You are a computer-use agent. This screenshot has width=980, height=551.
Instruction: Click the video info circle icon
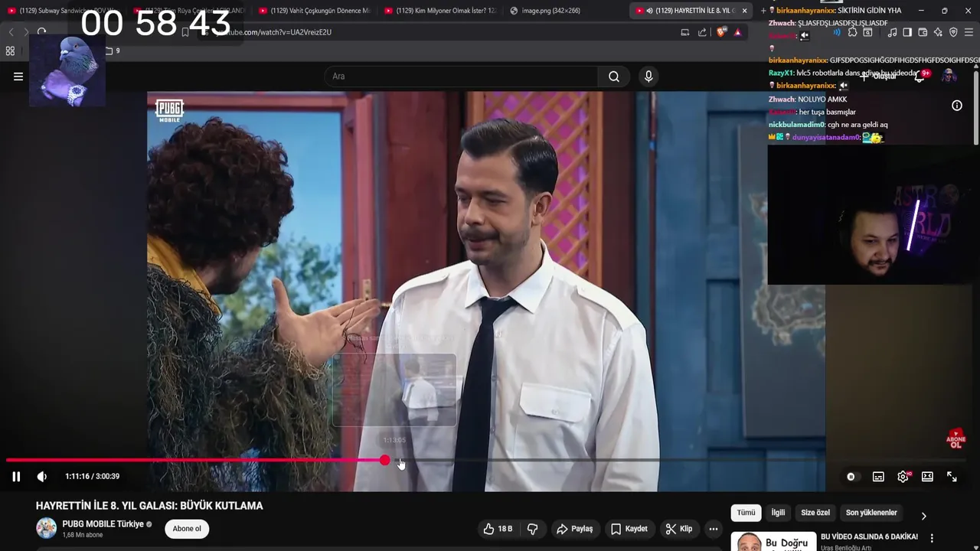point(957,106)
